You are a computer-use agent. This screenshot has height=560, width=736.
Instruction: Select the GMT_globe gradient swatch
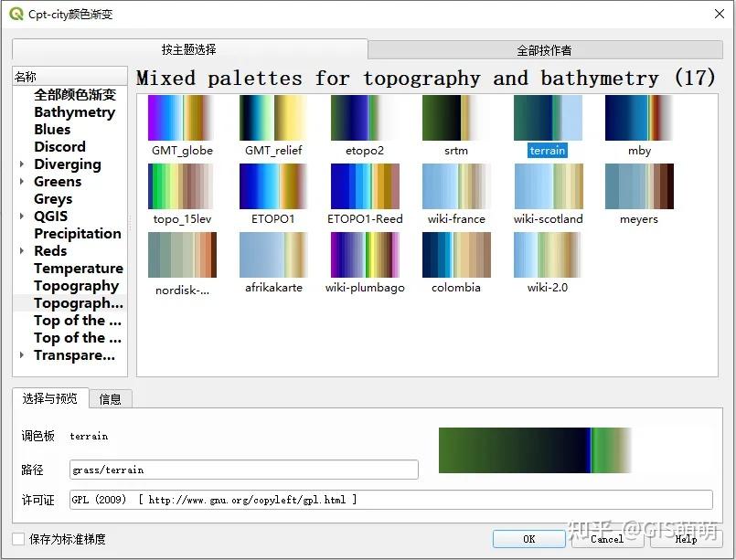[181, 118]
